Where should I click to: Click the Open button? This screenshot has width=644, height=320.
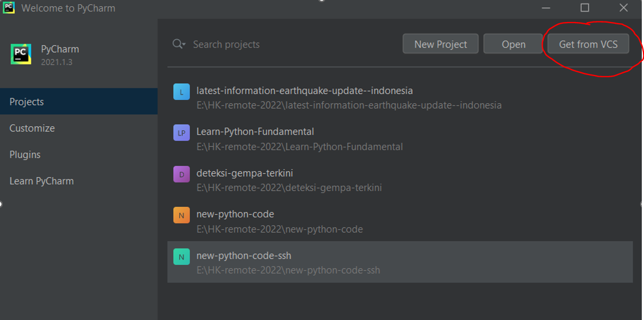(x=512, y=44)
